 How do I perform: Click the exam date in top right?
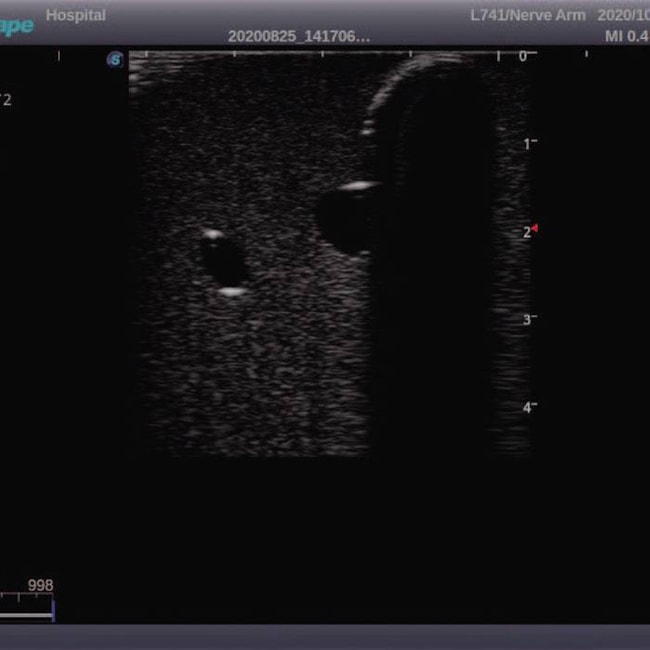(624, 15)
